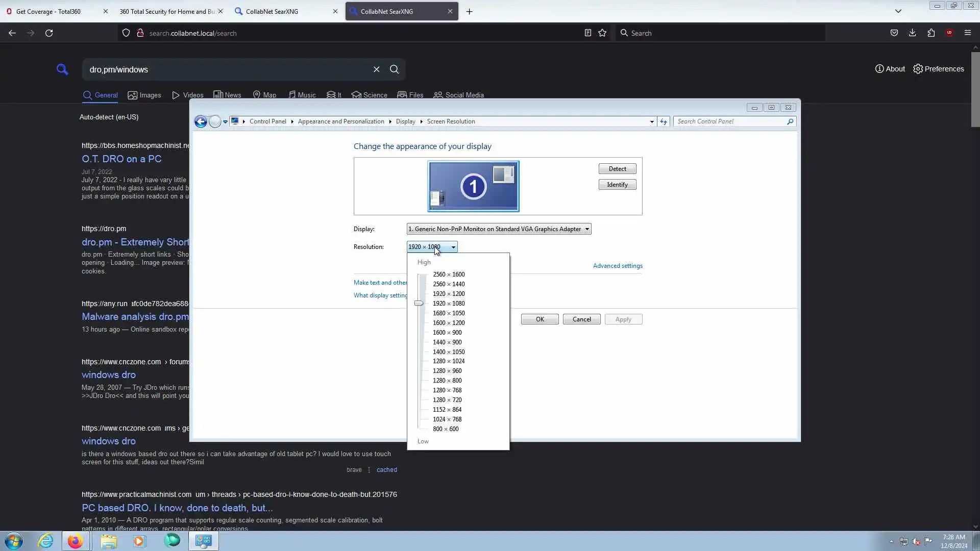Select 2560 × 1440 resolution entry
Viewport: 980px width, 551px height.
click(449, 284)
